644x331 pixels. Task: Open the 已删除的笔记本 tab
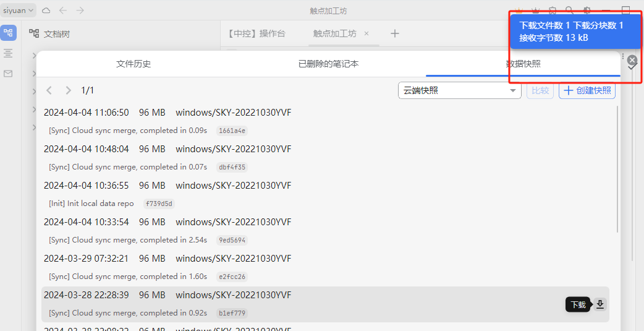click(x=329, y=64)
